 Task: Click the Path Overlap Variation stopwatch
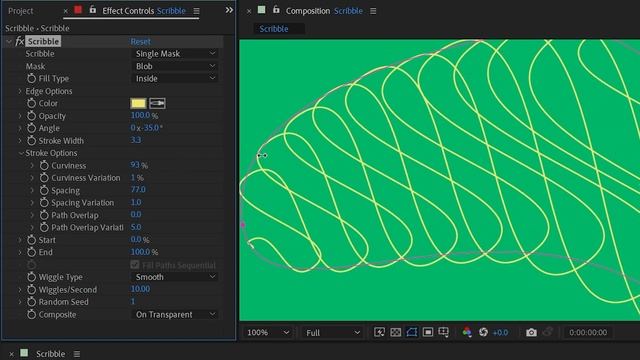(x=44, y=227)
